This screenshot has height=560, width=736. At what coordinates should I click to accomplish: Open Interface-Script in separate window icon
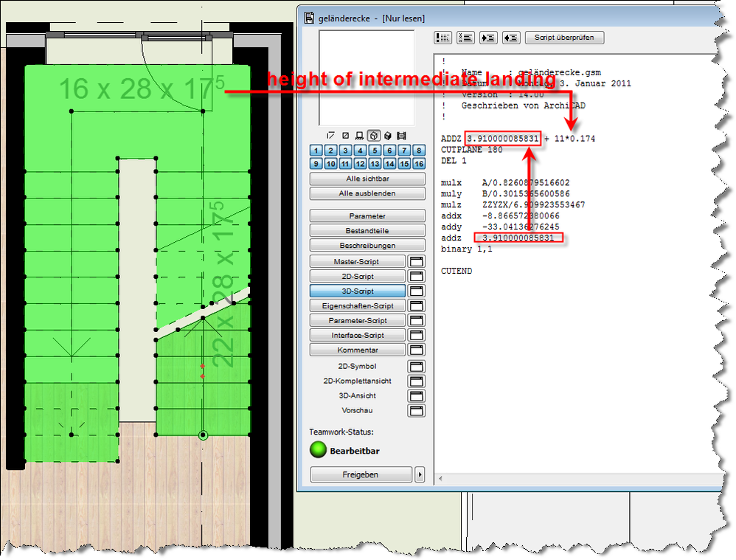(417, 335)
